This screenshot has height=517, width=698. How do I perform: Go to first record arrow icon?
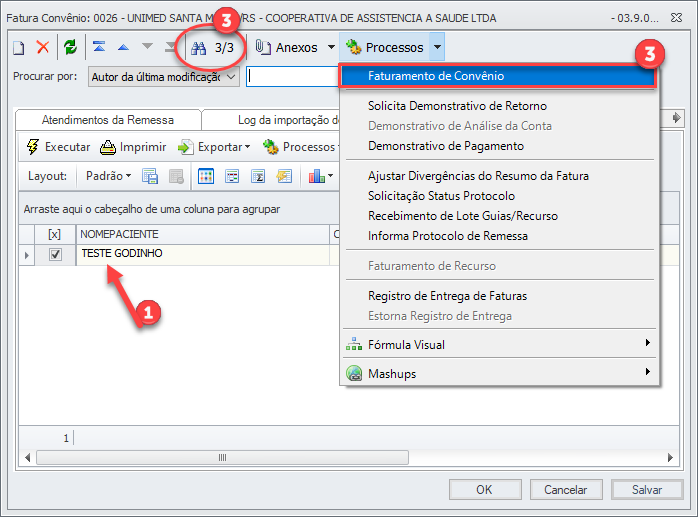(99, 46)
